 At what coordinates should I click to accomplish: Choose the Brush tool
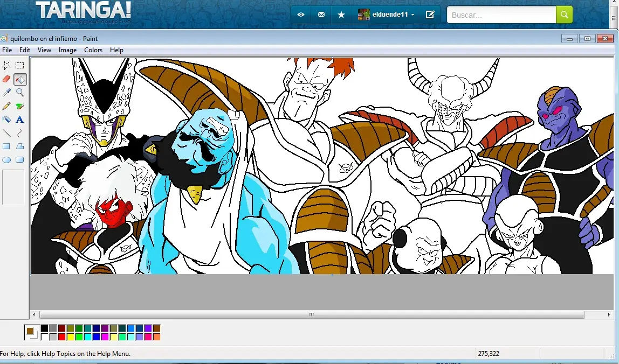tap(20, 106)
